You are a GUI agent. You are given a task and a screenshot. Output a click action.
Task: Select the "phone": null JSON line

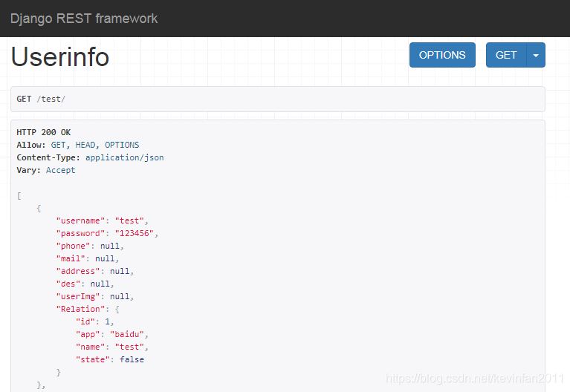coord(90,246)
